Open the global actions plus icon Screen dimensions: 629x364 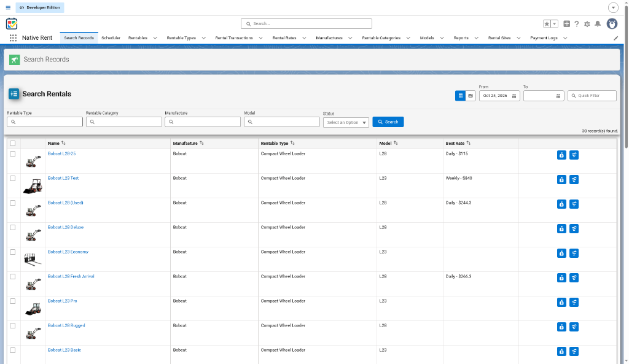(566, 24)
